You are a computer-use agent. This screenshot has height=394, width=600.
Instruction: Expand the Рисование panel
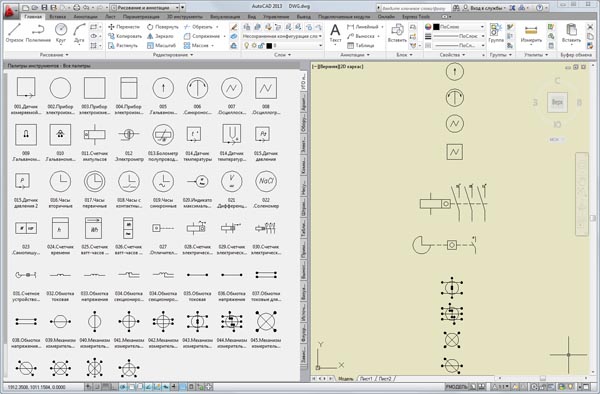click(x=54, y=55)
